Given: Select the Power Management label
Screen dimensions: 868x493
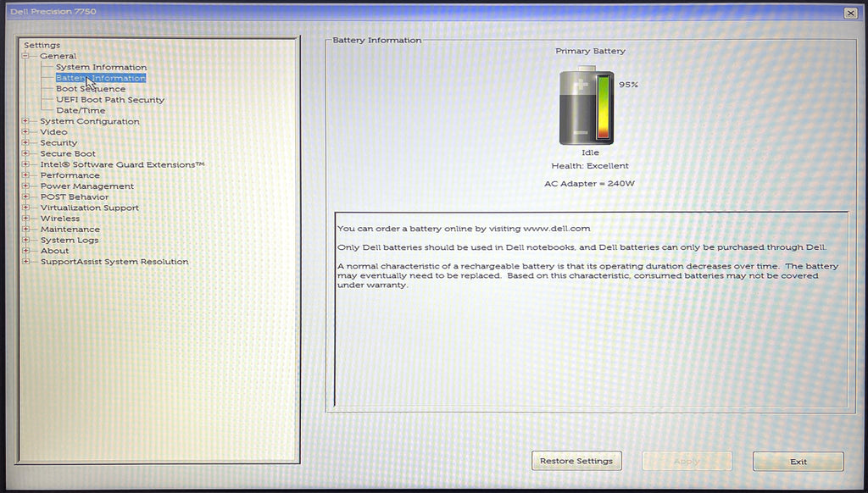Looking at the screenshot, I should 87,186.
